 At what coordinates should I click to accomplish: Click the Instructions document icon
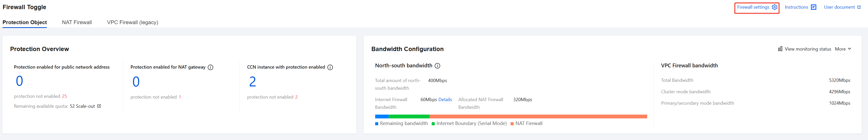pos(813,7)
